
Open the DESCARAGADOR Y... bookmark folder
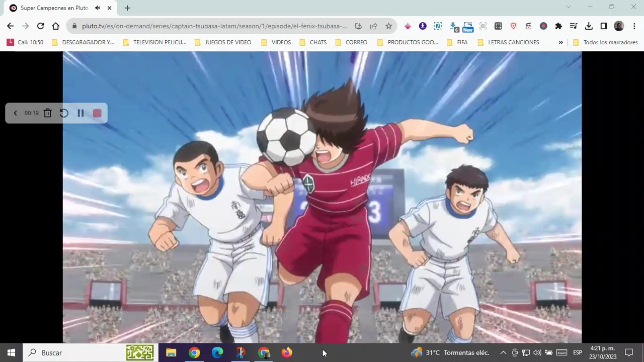(x=83, y=42)
